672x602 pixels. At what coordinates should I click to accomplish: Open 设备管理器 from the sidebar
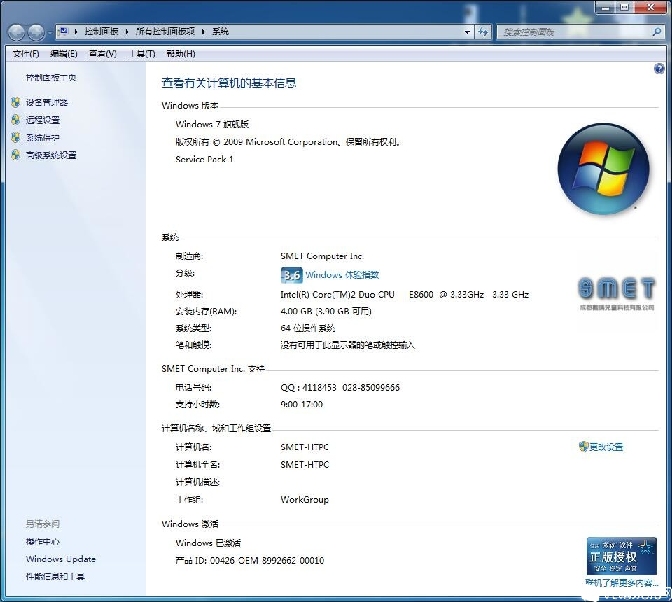pos(47,102)
